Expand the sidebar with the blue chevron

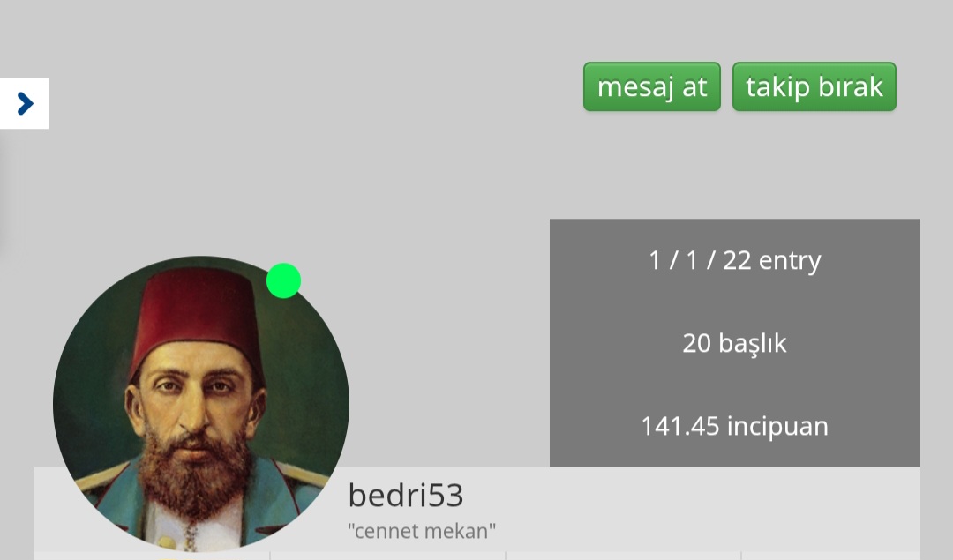[x=25, y=103]
